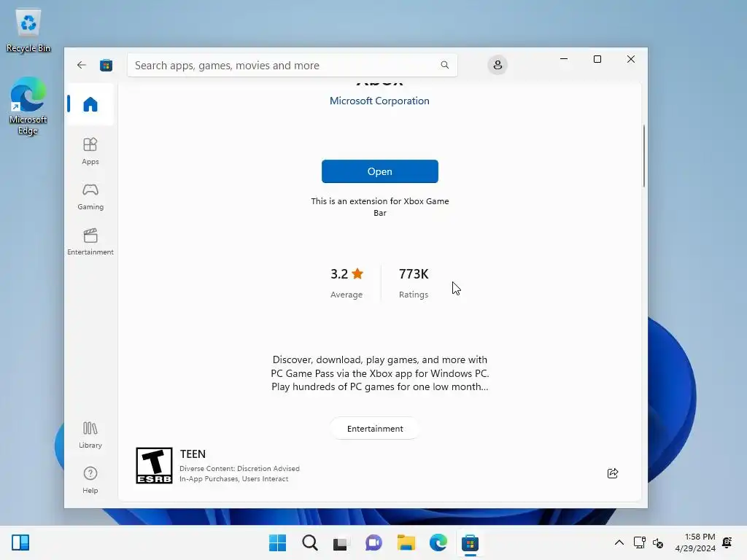Open Help in the Store sidebar
This screenshot has height=560, width=747.
(90, 480)
